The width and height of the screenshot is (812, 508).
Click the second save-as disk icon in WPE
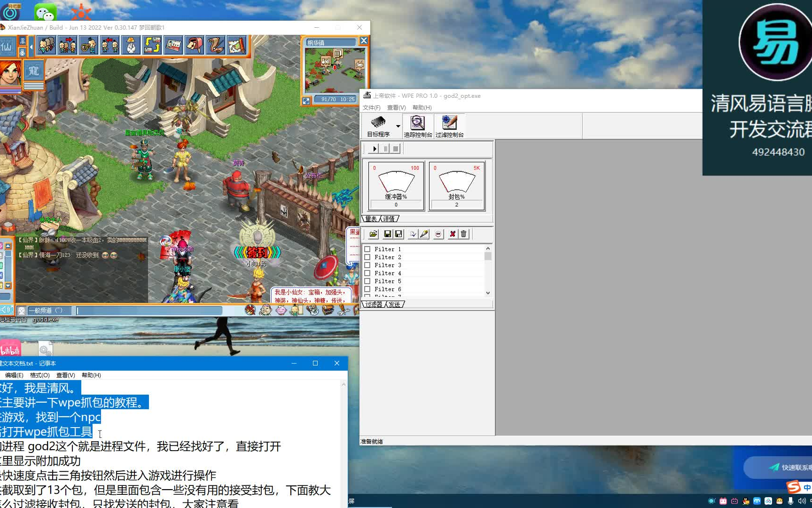coord(398,234)
